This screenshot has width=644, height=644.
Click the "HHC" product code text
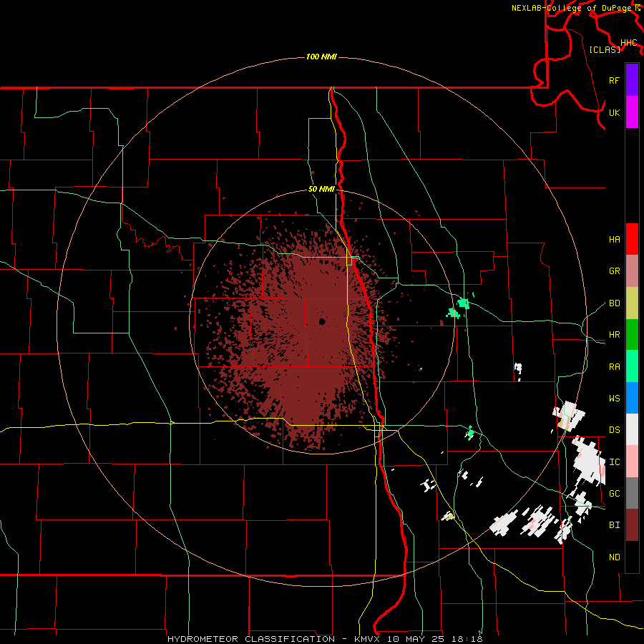pyautogui.click(x=628, y=43)
